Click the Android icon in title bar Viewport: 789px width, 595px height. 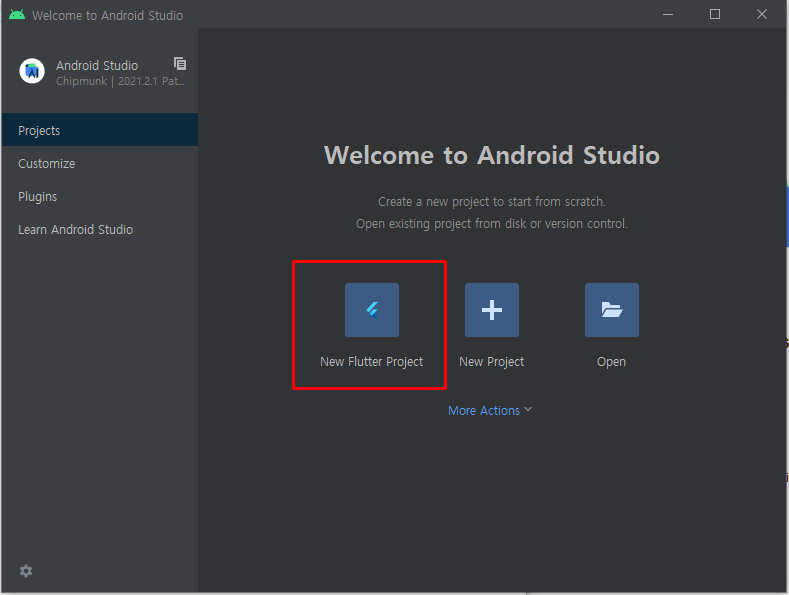click(x=17, y=15)
